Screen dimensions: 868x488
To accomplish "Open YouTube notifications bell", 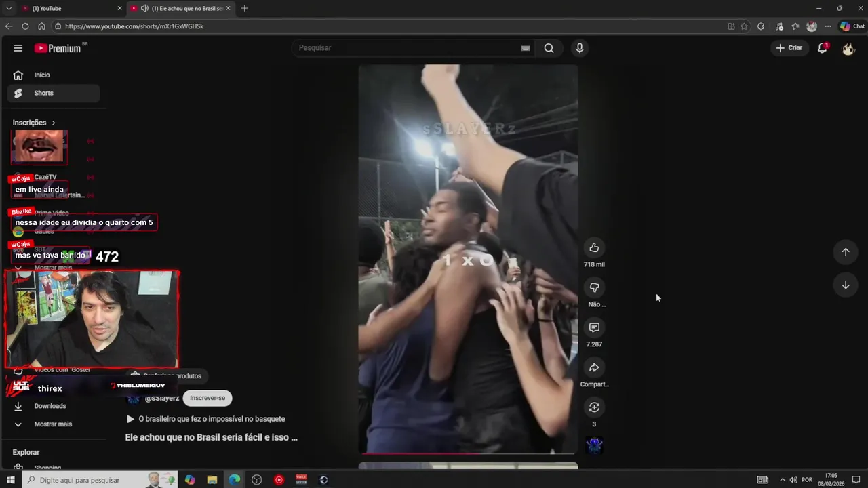I will 823,48.
